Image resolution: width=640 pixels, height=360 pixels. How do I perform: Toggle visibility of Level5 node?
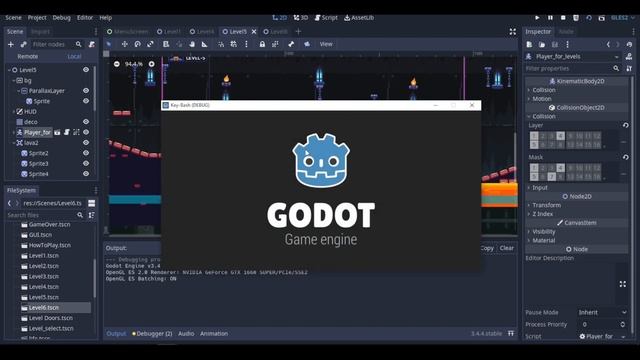coord(86,70)
